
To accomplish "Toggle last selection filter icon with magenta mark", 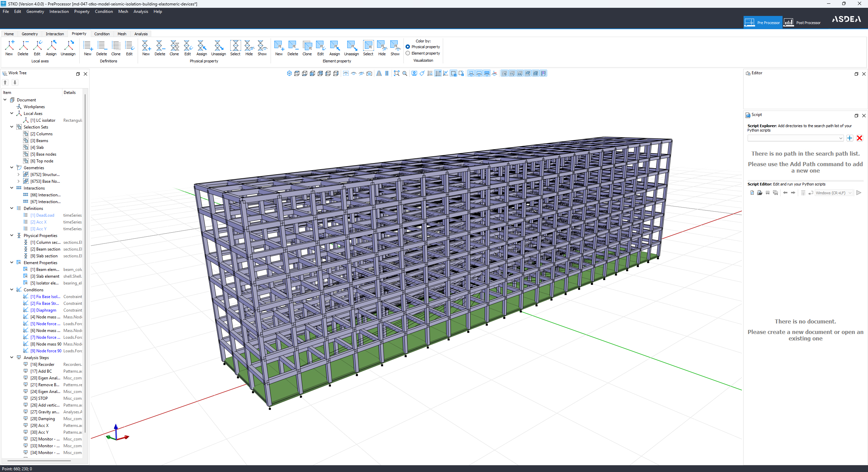I will tap(544, 73).
